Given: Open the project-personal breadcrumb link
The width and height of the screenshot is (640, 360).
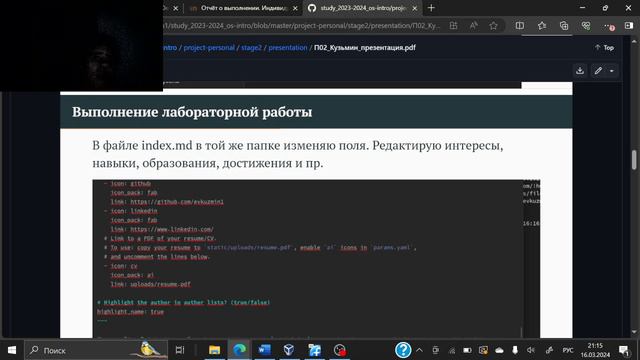Looking at the screenshot, I should [209, 48].
